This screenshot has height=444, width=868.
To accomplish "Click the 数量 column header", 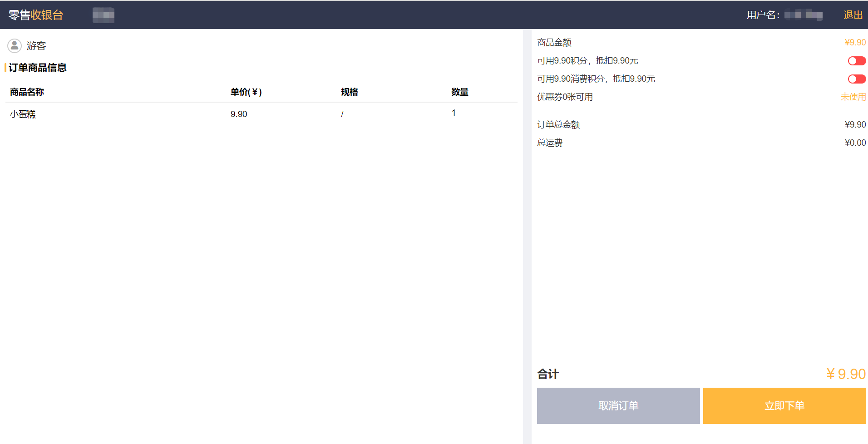I will pos(459,92).
